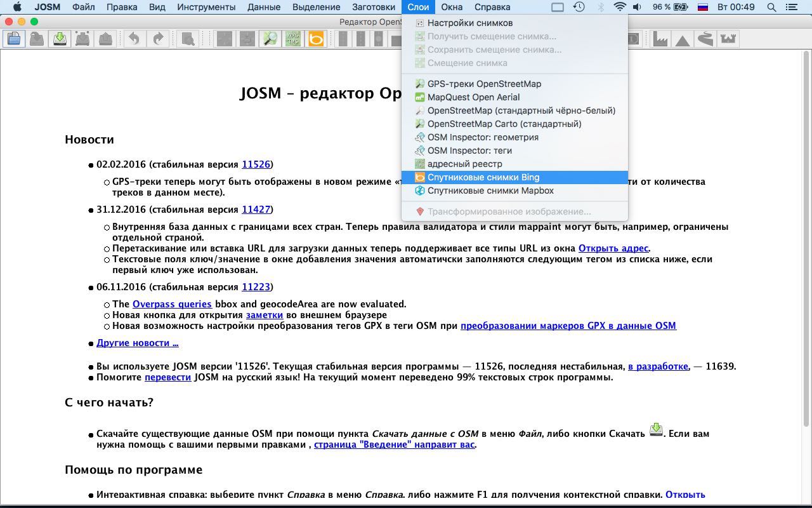Image resolution: width=812 pixels, height=508 pixels.
Task: Open the Правка menu
Action: 122,7
